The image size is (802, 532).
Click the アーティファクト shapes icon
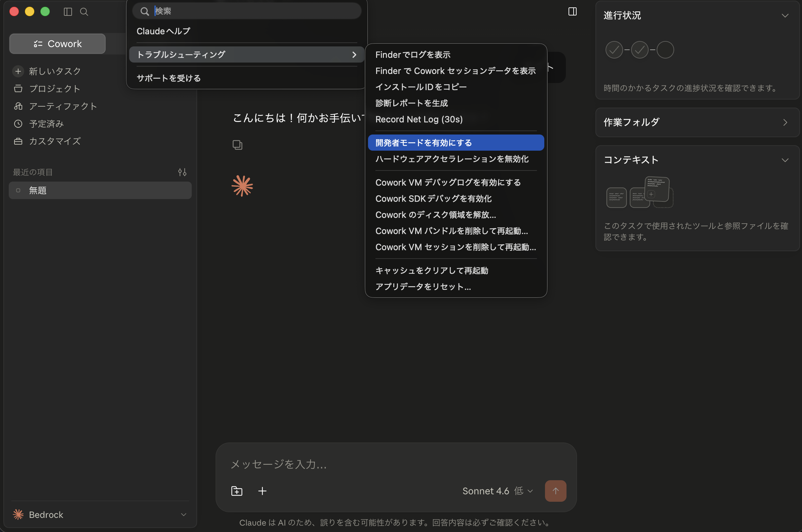18,106
